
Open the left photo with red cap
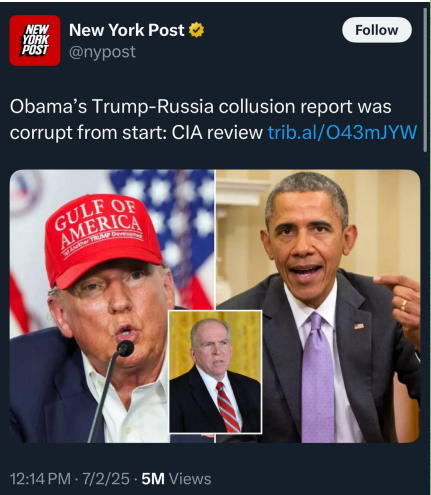tap(112, 306)
